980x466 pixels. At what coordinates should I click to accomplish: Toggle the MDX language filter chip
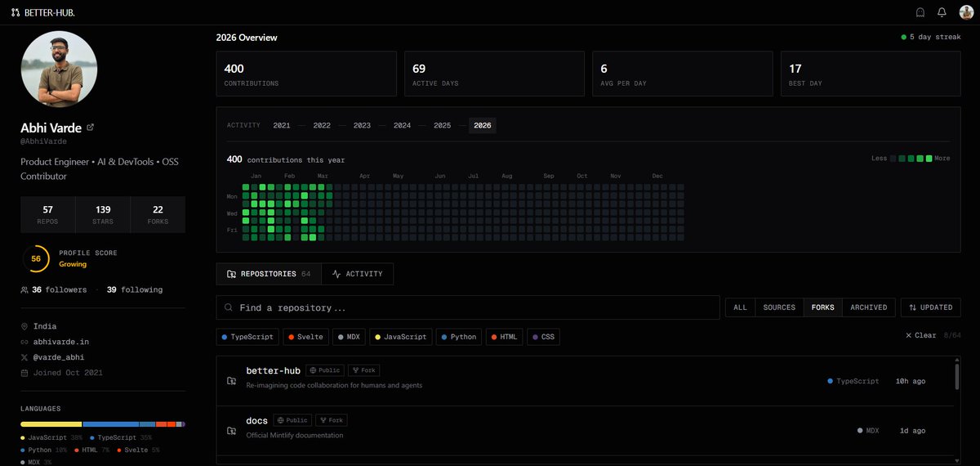click(349, 337)
